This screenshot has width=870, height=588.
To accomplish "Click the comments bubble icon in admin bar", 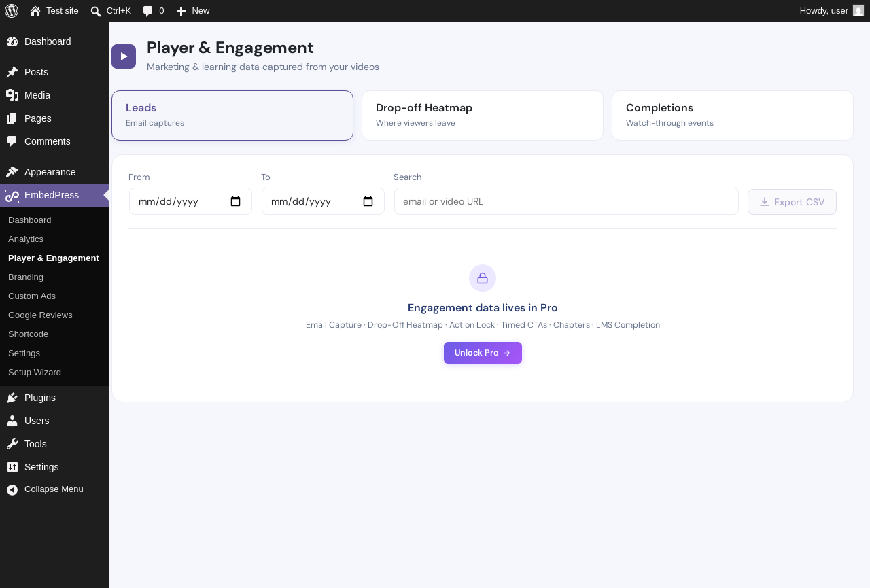I will [147, 11].
